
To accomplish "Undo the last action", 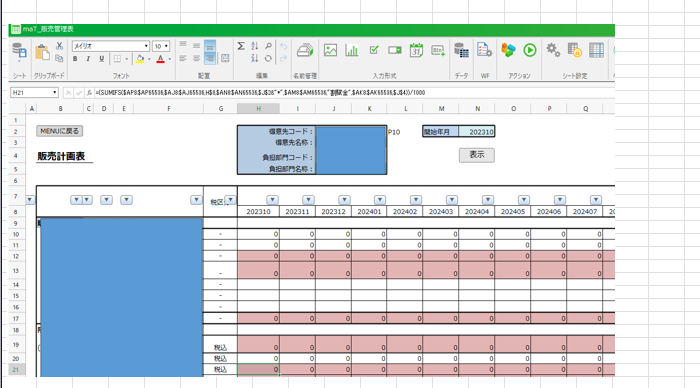I will pyautogui.click(x=283, y=46).
